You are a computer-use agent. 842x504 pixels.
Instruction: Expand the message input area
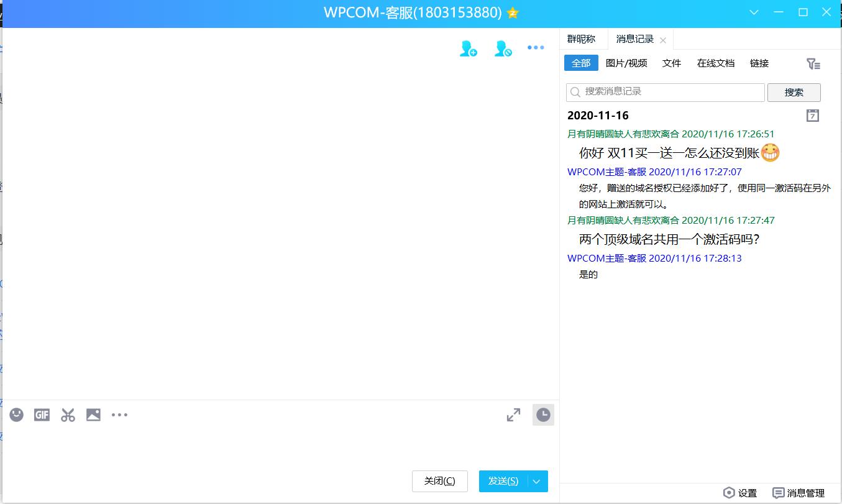pyautogui.click(x=513, y=415)
